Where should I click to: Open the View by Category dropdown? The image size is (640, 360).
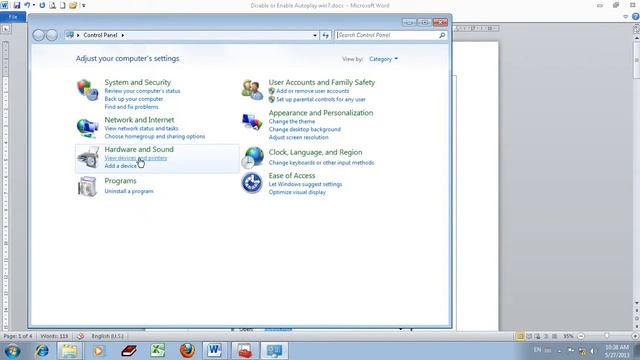pyautogui.click(x=383, y=59)
